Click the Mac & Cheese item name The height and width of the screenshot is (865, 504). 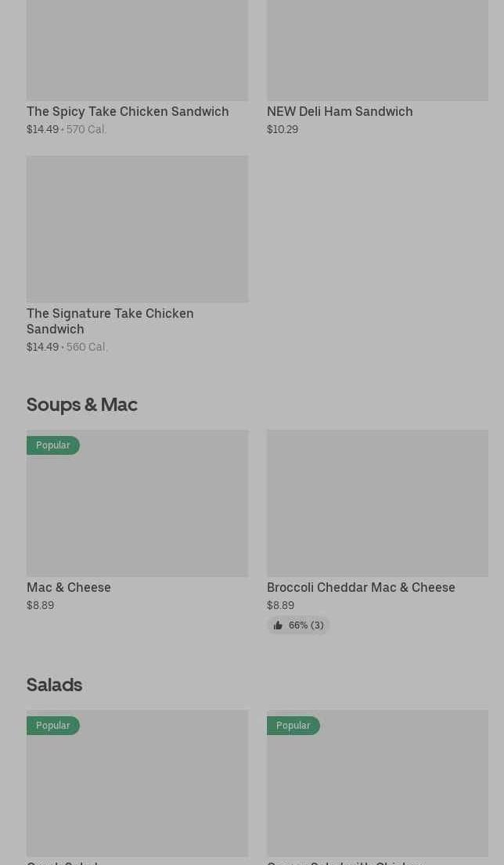(69, 587)
